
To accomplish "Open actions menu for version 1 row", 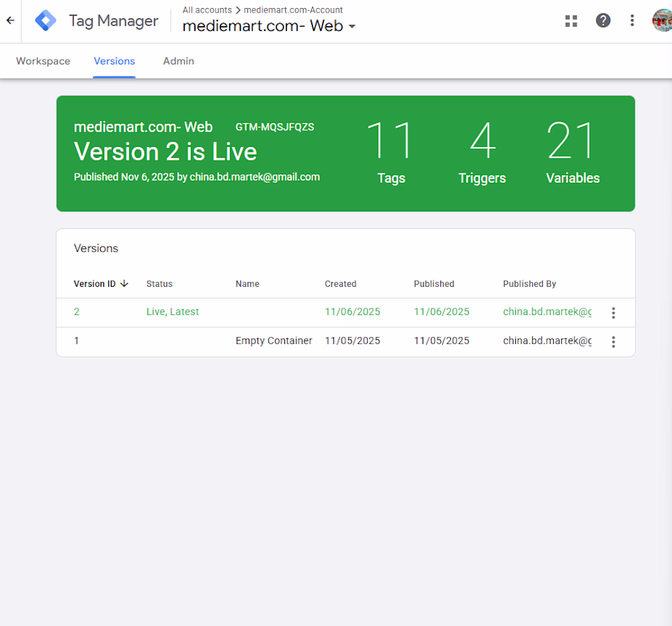I will (x=614, y=341).
